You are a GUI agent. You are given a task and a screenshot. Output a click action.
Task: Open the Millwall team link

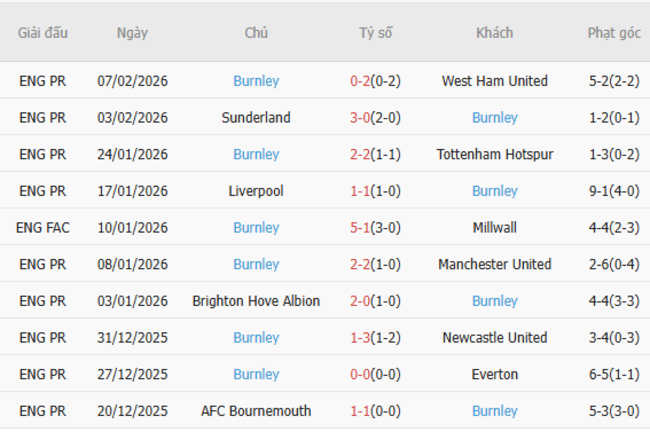(494, 228)
